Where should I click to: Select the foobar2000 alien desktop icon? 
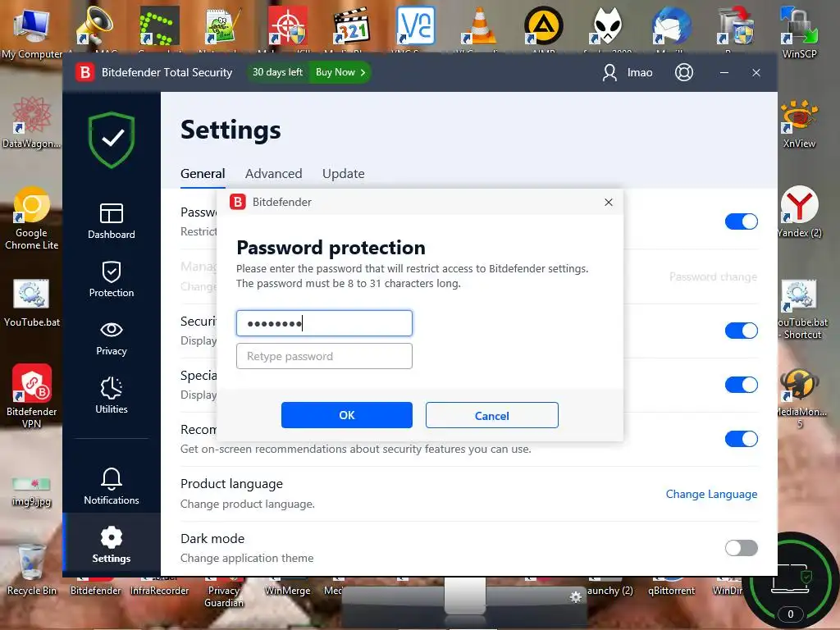click(x=607, y=25)
